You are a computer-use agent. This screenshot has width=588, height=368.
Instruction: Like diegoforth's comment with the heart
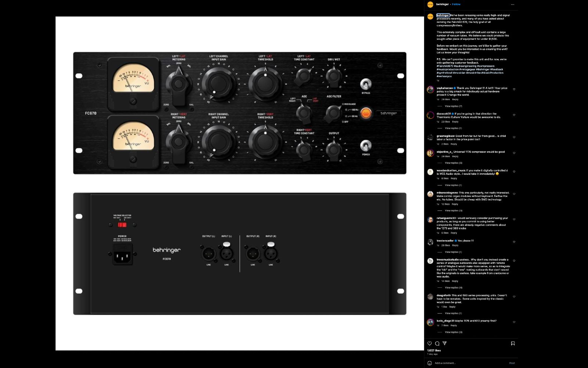tap(514, 297)
